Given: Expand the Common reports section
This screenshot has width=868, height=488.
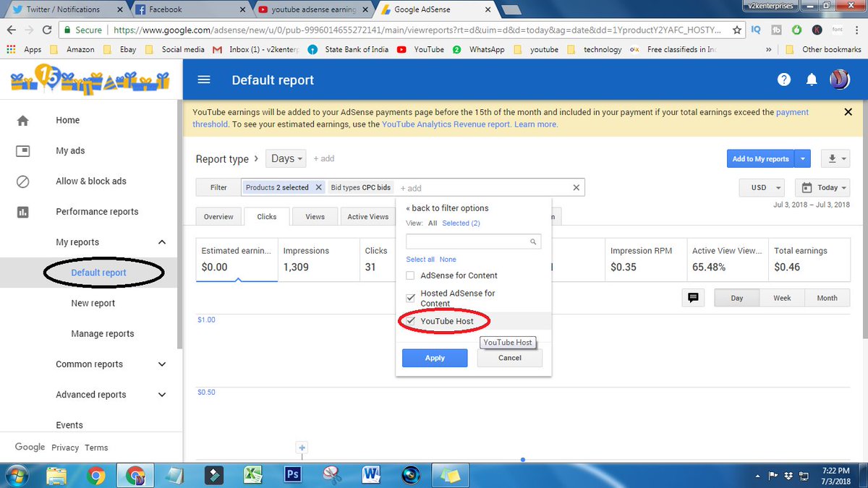Looking at the screenshot, I should click(x=162, y=364).
